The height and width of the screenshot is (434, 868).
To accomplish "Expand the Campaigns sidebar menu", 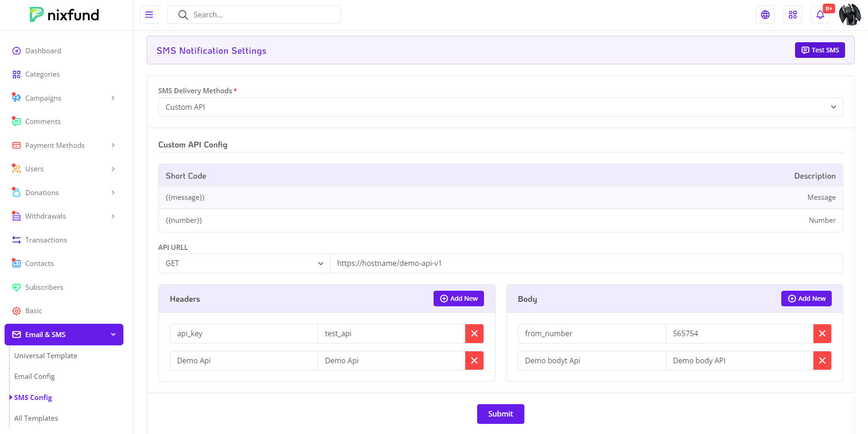I will pyautogui.click(x=64, y=98).
